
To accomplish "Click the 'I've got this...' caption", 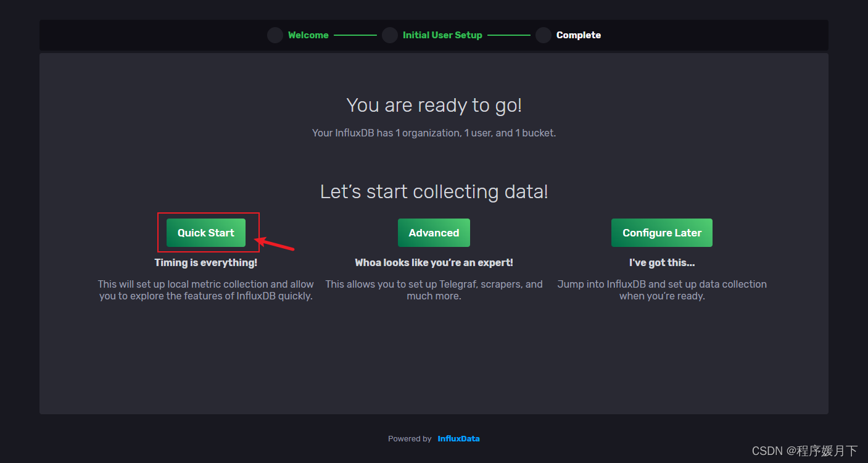I will (662, 262).
